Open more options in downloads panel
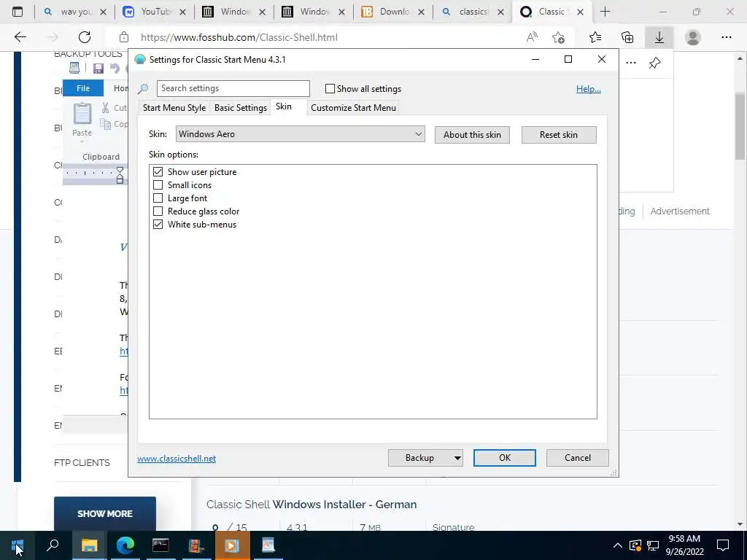747x560 pixels. point(631,63)
